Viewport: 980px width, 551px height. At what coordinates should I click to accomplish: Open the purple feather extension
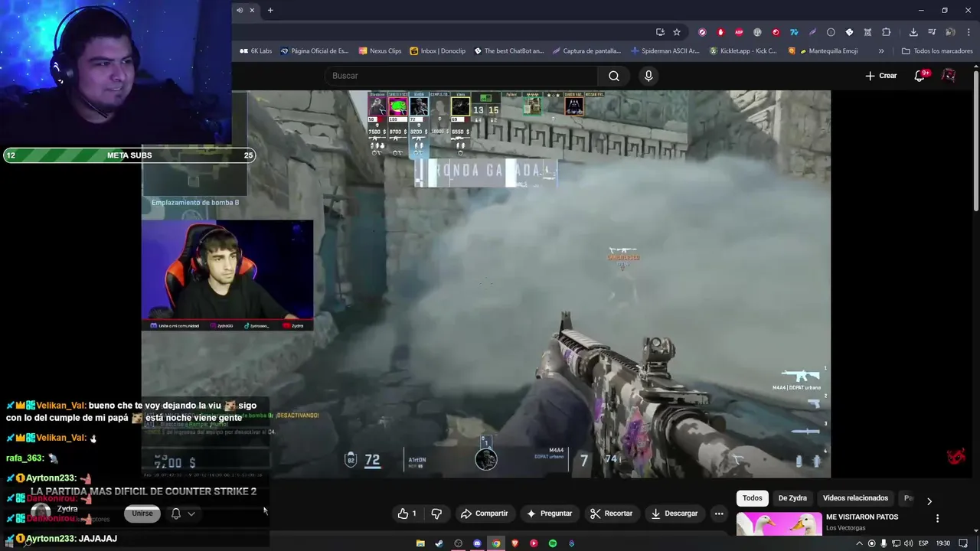tap(812, 32)
